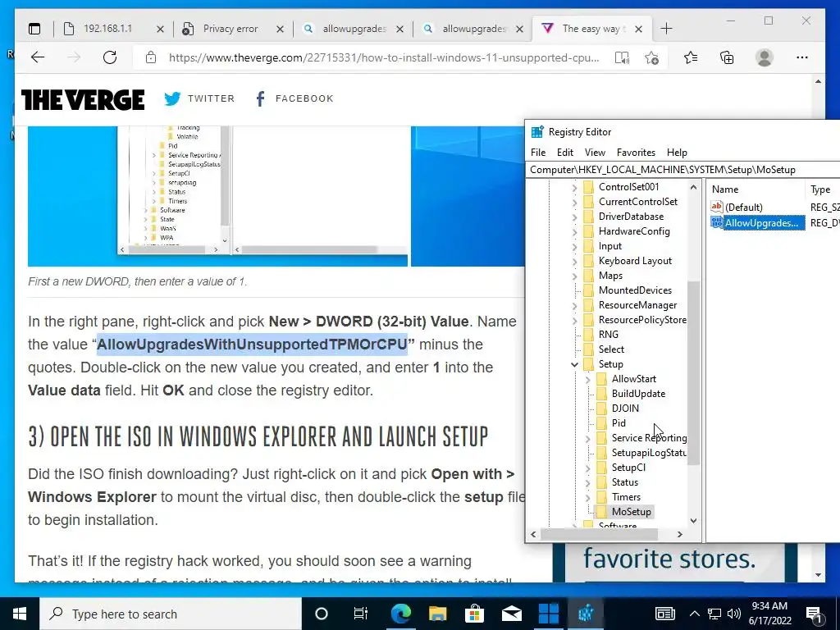The image size is (840, 630).
Task: Select the AllowUpgrades DWORD value icon
Action: [x=717, y=222]
